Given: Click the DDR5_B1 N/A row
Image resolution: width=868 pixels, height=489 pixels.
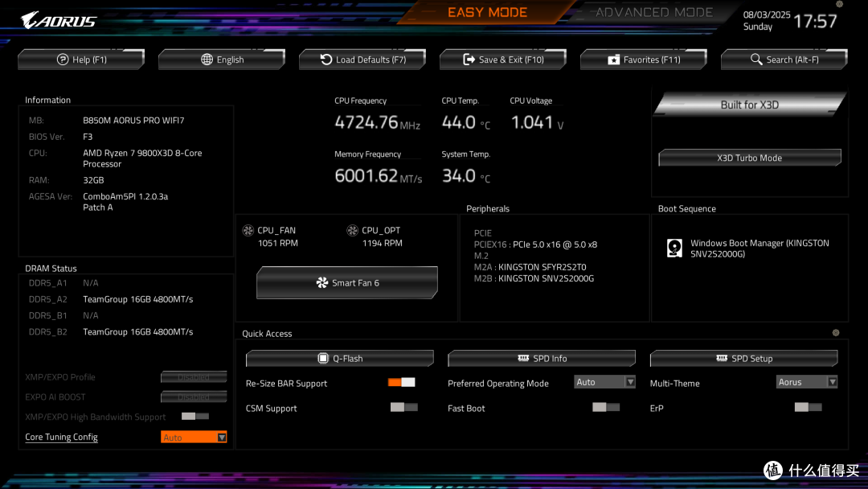Looking at the screenshot, I should pyautogui.click(x=63, y=315).
